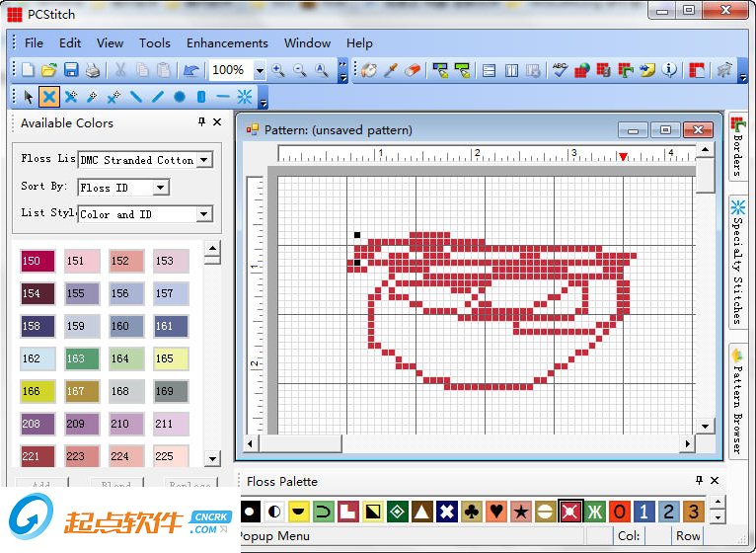Open the Help menu
Image resolution: width=756 pixels, height=553 pixels.
pyautogui.click(x=359, y=42)
